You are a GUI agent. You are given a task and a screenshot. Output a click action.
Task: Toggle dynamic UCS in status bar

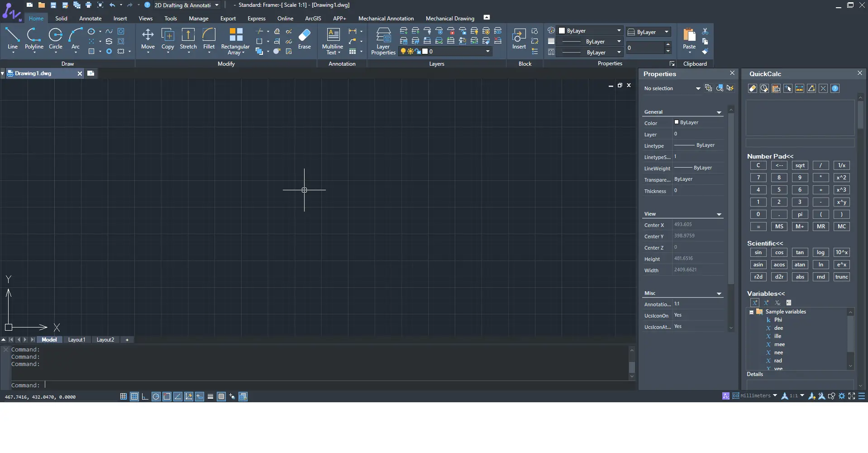189,396
